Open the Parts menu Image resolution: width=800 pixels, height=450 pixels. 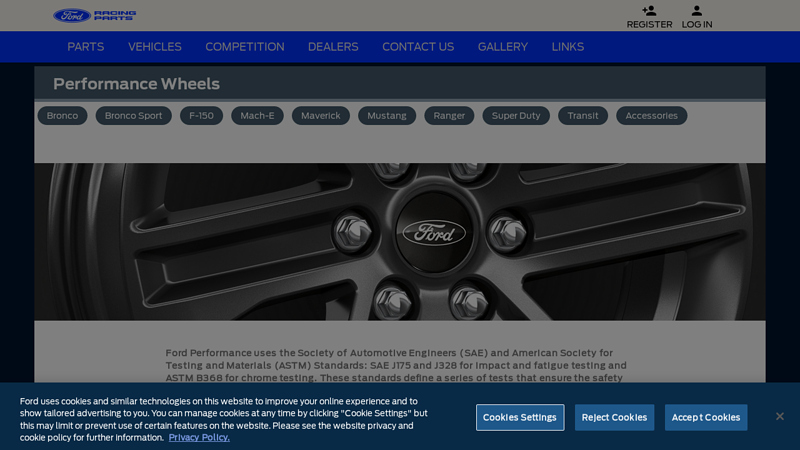click(x=86, y=47)
